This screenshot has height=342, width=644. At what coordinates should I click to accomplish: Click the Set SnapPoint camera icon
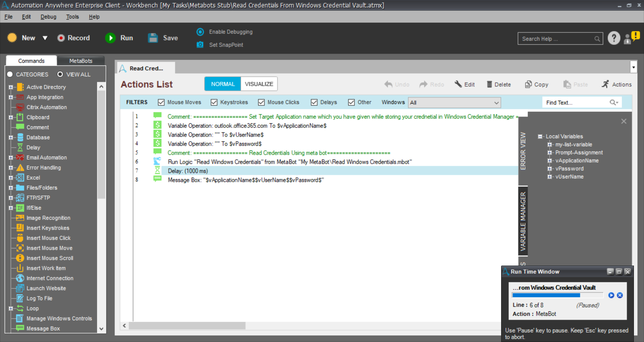(200, 45)
